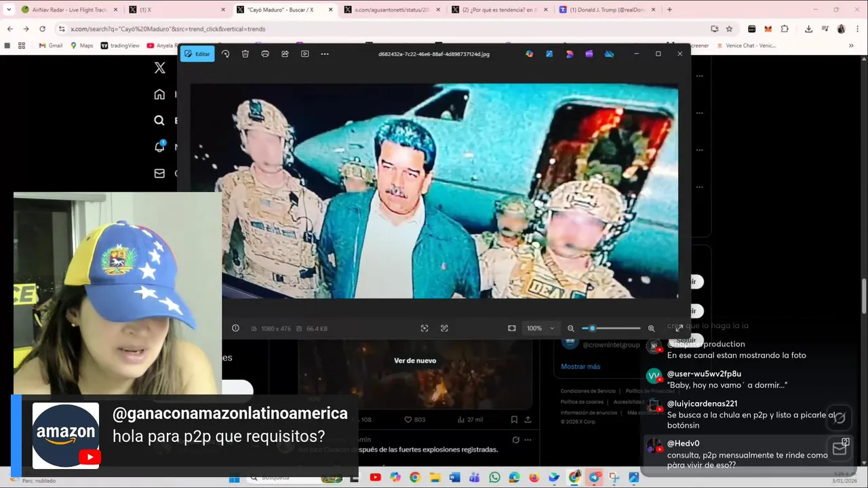Print the image from Photos toolbar
The width and height of the screenshot is (868, 488).
pyautogui.click(x=265, y=54)
